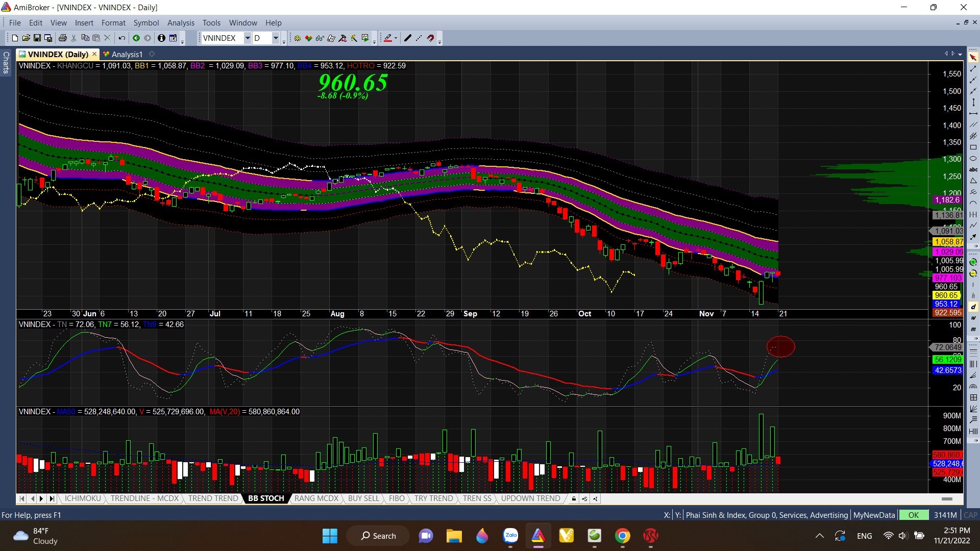The image size is (980, 551).
Task: Expand the color picker dropdown arrow
Action: (396, 38)
